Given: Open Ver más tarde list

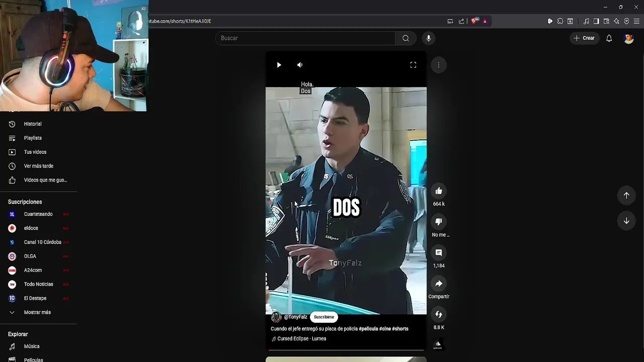Looking at the screenshot, I should 38,166.
